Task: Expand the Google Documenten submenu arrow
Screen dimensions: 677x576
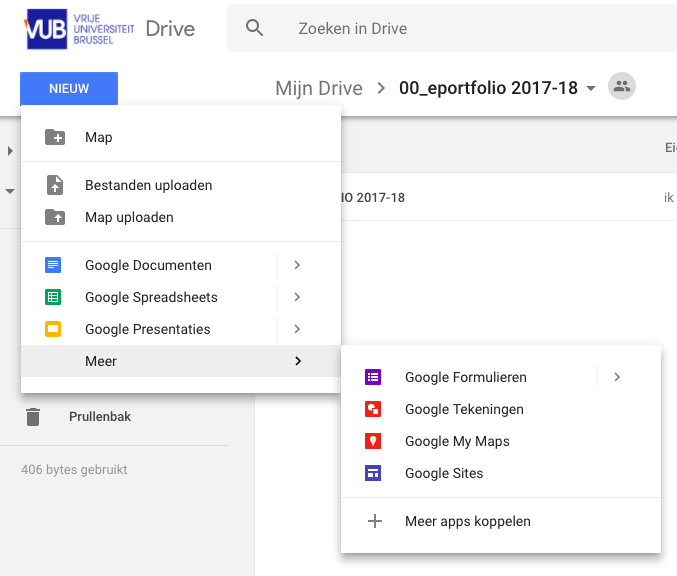Action: (x=297, y=265)
